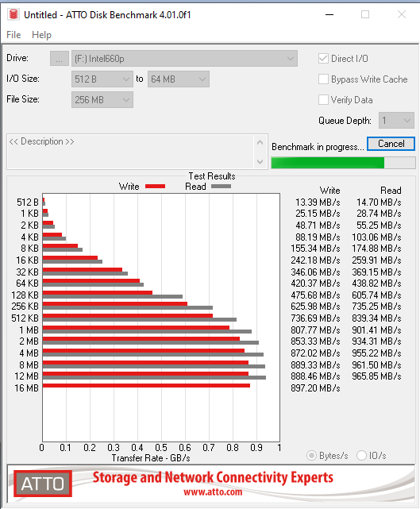420x509 pixels.
Task: Open the File menu
Action: (13, 35)
